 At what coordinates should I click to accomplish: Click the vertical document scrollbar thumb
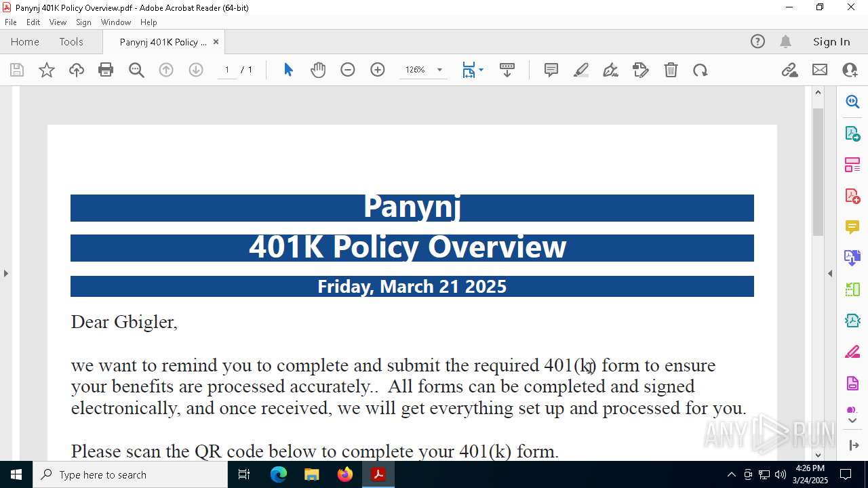(x=818, y=171)
